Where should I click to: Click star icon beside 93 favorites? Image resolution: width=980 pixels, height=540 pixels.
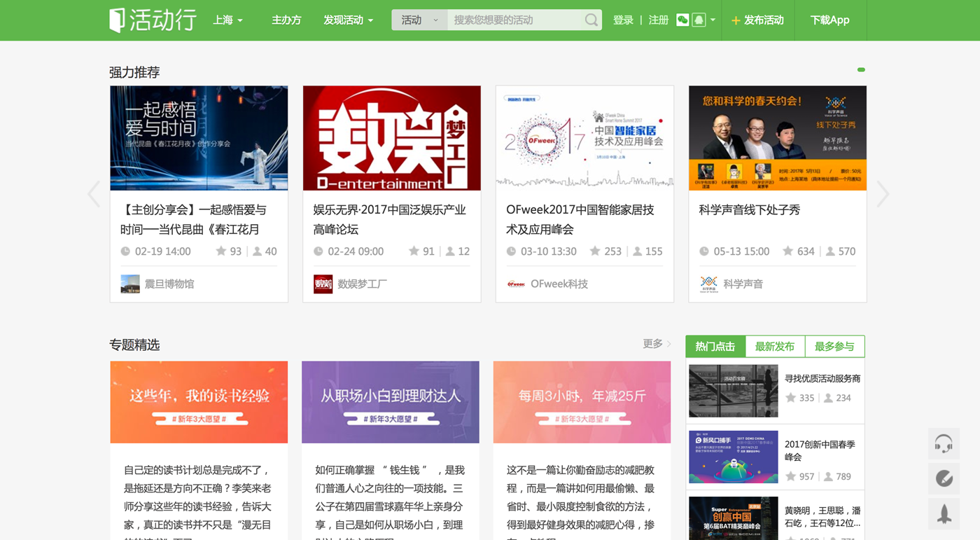point(220,251)
